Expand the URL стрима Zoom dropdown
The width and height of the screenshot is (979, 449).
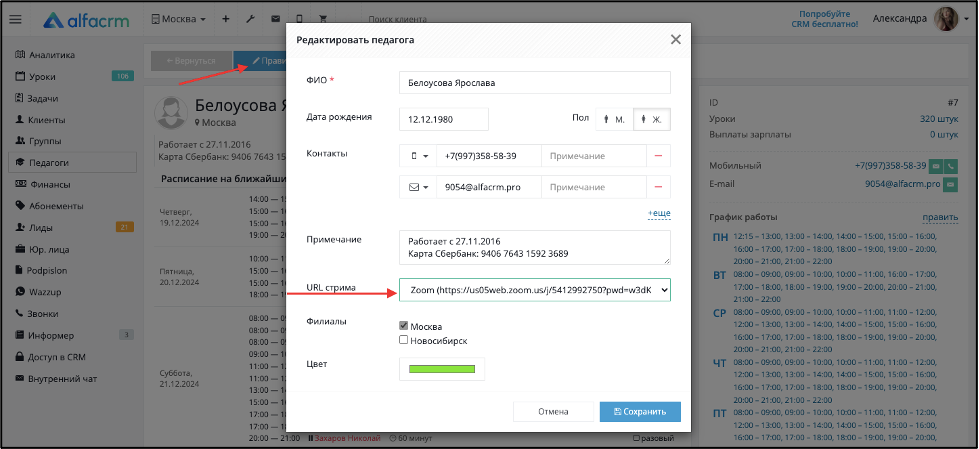pyautogui.click(x=534, y=290)
